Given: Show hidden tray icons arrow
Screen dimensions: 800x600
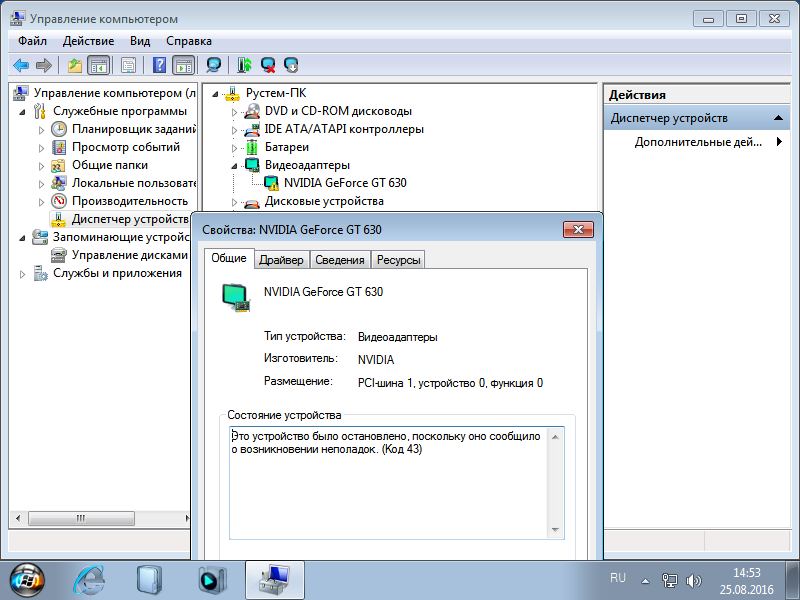Looking at the screenshot, I should pyautogui.click(x=645, y=581).
